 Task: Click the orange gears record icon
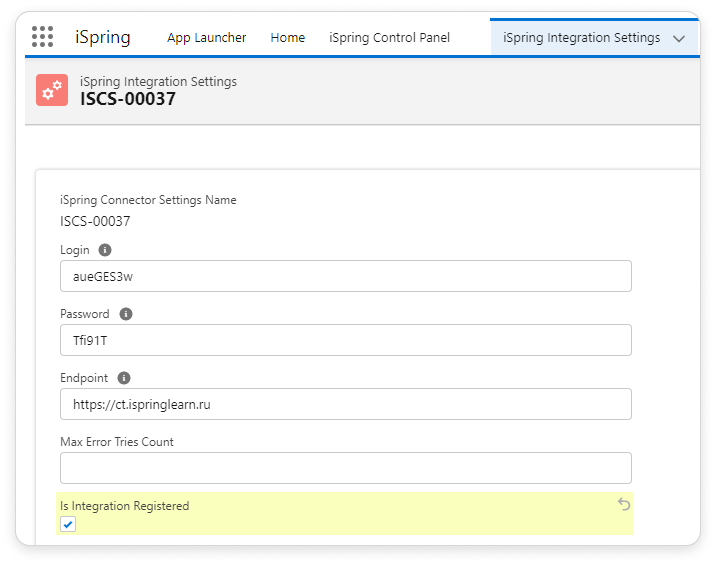(x=51, y=90)
